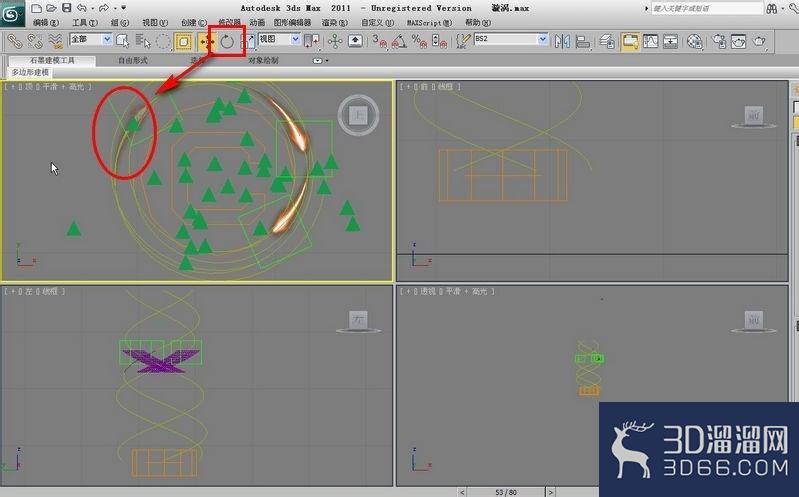Click the Mirror tool icon
799x497 pixels.
(562, 41)
